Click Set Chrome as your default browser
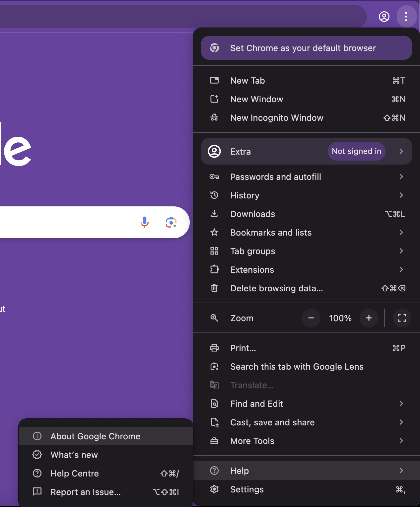Screen dimensions: 420x507 [307, 48]
